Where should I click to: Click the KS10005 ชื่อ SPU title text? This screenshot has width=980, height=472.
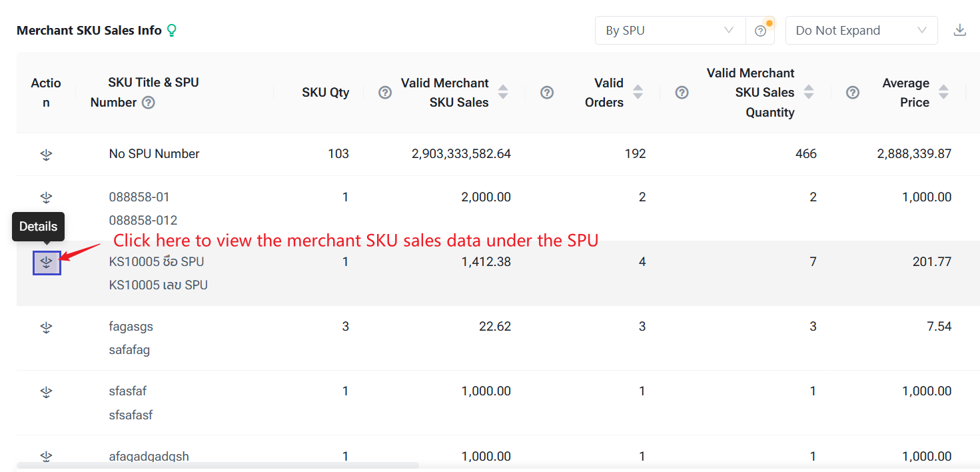[x=157, y=262]
